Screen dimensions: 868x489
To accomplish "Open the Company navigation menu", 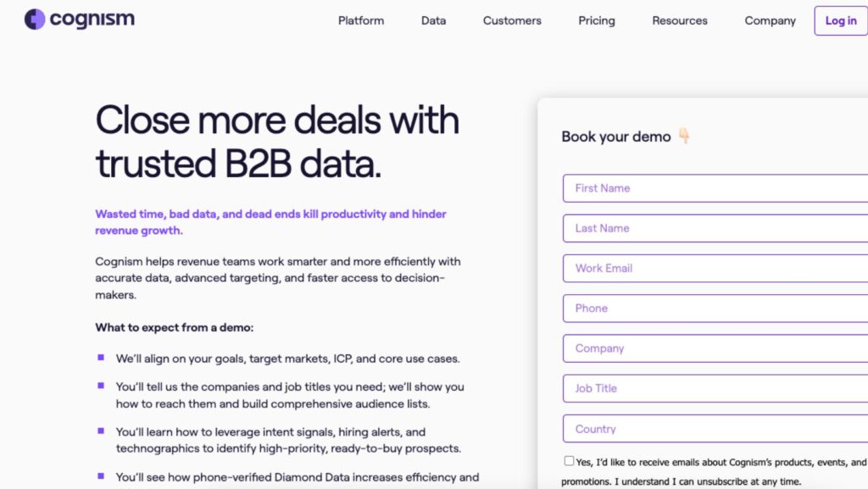I will pyautogui.click(x=770, y=20).
